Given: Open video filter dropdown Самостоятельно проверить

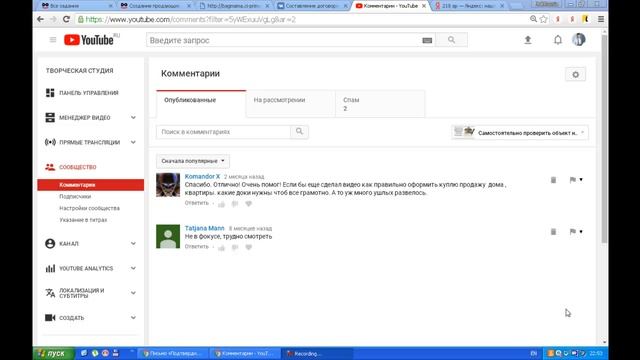Looking at the screenshot, I should point(520,132).
